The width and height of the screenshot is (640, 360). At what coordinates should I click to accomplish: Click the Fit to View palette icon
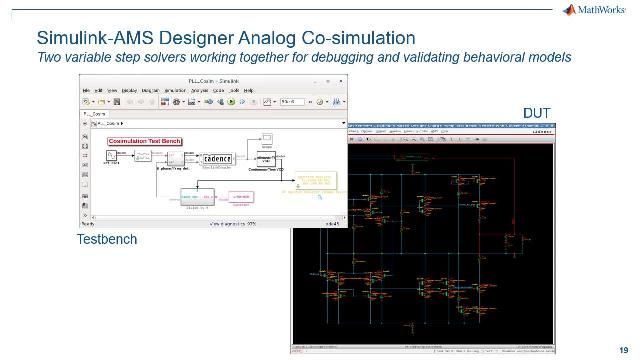click(85, 146)
